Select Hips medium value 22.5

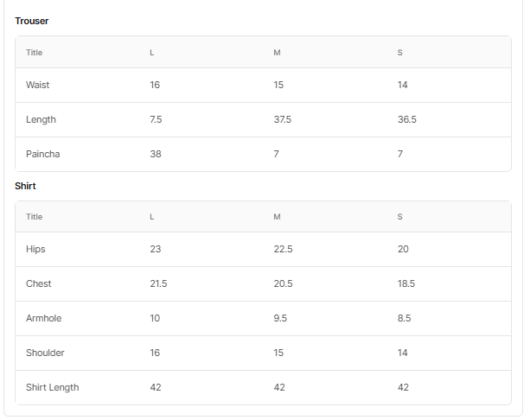click(284, 250)
